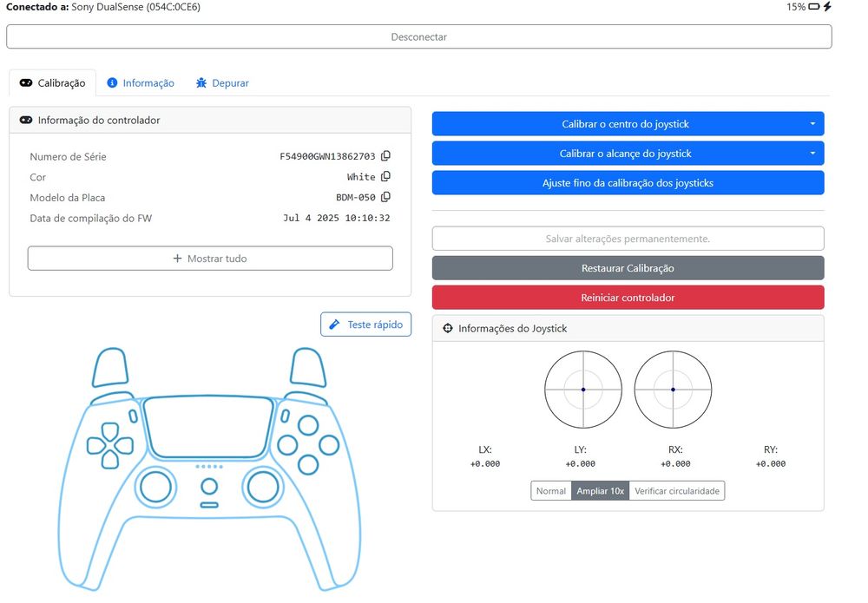The height and width of the screenshot is (603, 868).
Task: Click the battery icon next to 15%
Action: pyautogui.click(x=814, y=7)
